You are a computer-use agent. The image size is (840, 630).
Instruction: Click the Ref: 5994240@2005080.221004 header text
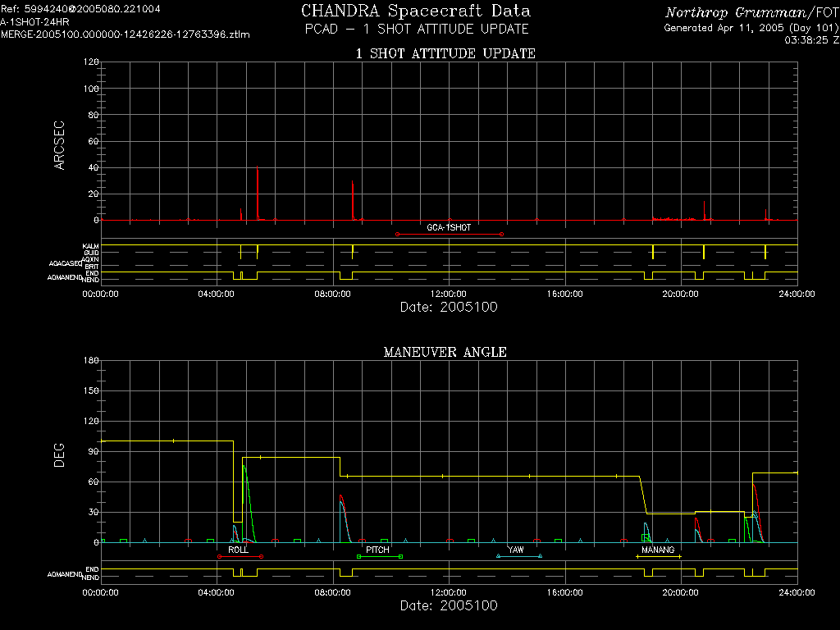point(80,9)
